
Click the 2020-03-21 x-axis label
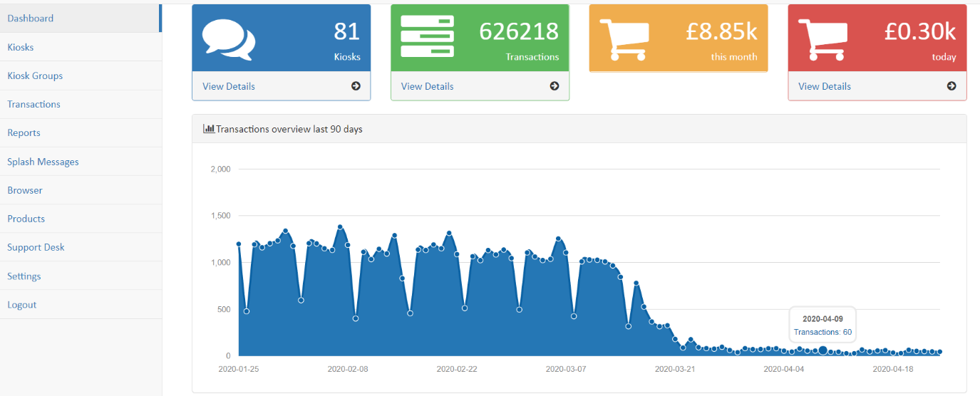pyautogui.click(x=675, y=369)
